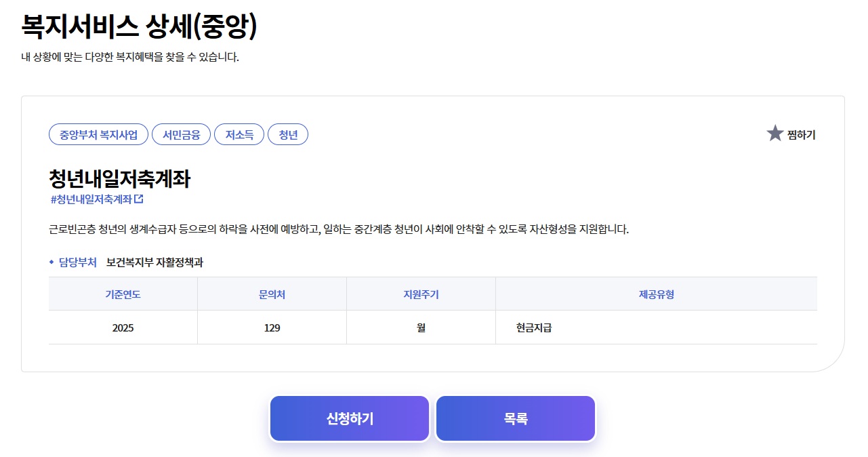The image size is (868, 457).
Task: Select the 서민금융 tag chip
Action: 182,134
